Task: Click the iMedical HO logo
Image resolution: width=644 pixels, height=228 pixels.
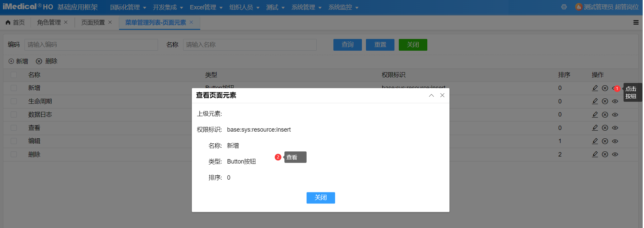Action: 28,7
